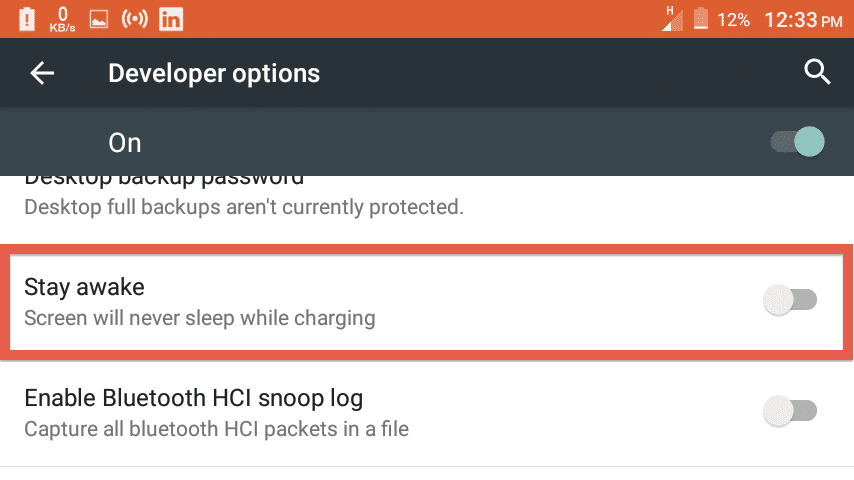
Task: Tap the mobile signal strength icon
Action: tap(672, 19)
